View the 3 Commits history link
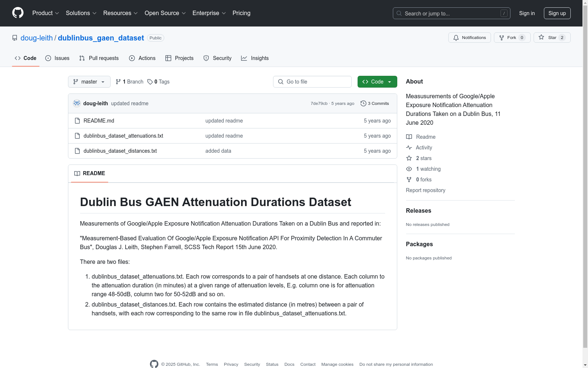The height and width of the screenshot is (368, 588). coord(375,103)
